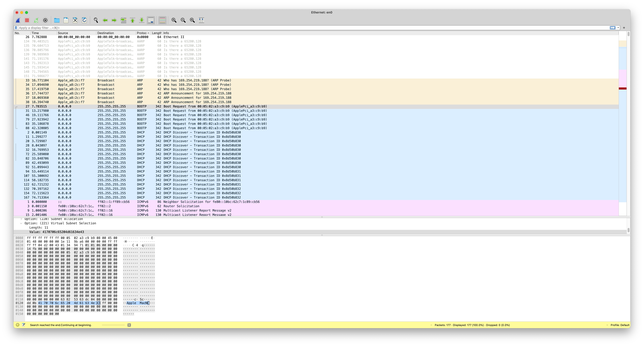Stop the running packet capture
The height and width of the screenshot is (346, 644).
(x=27, y=20)
